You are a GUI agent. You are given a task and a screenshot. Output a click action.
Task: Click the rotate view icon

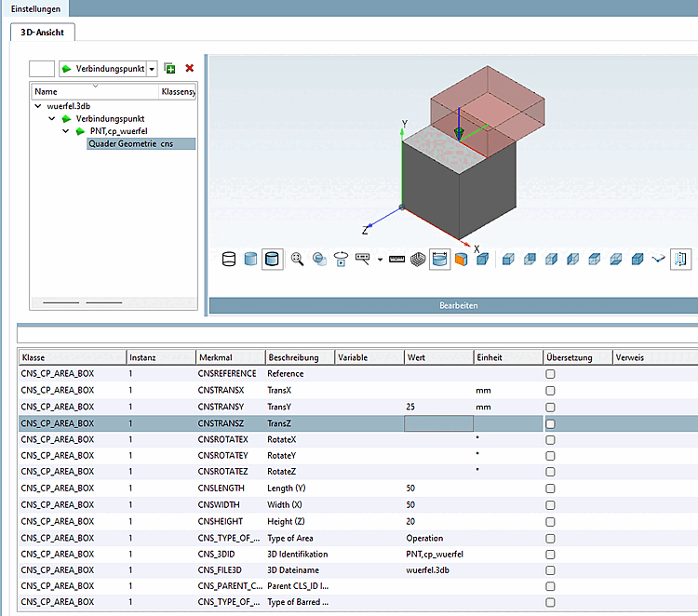[x=342, y=260]
